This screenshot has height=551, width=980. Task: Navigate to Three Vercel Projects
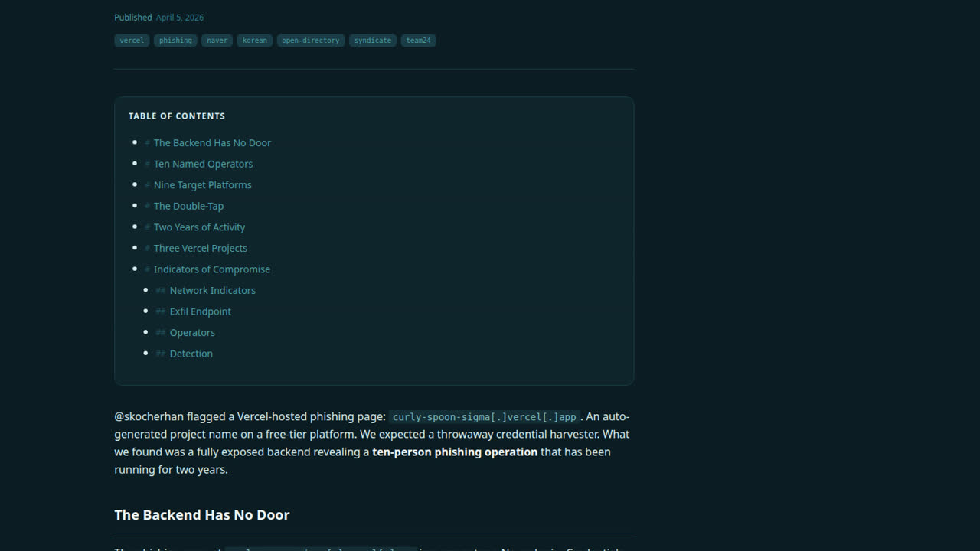200,248
